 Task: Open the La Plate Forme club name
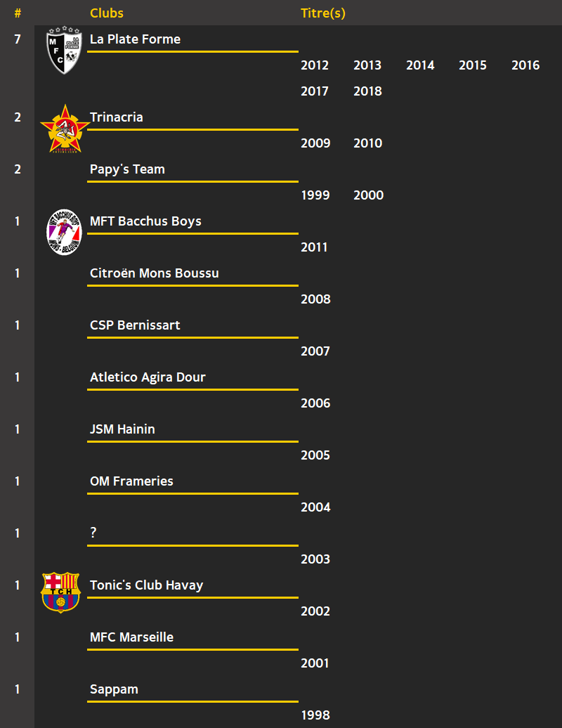pos(135,39)
